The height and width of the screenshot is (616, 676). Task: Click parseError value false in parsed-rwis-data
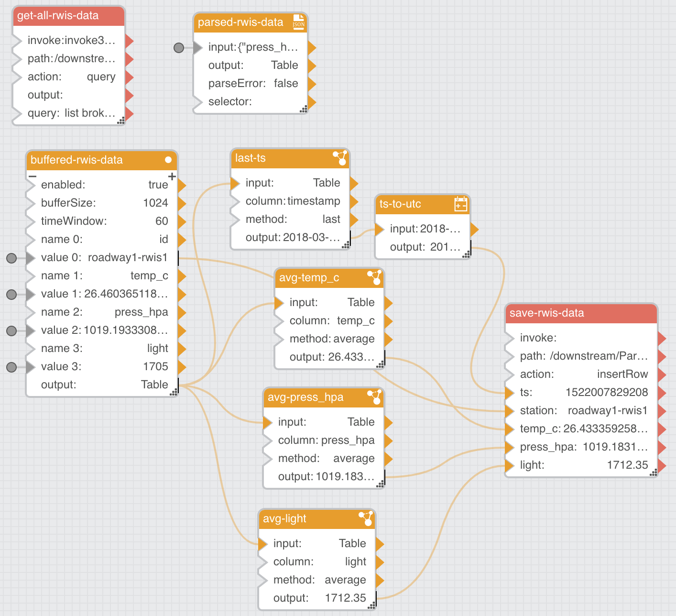pyautogui.click(x=286, y=83)
